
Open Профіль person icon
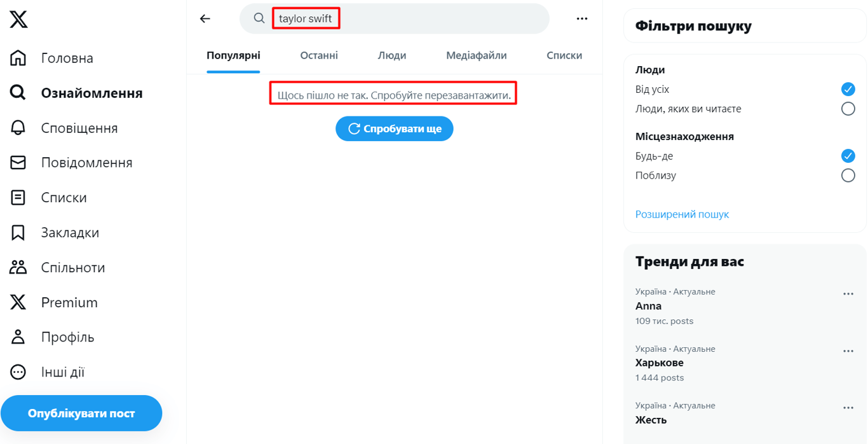pyautogui.click(x=18, y=337)
